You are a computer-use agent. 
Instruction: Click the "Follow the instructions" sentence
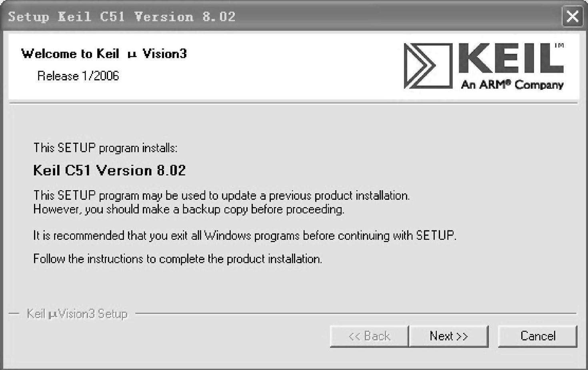pos(177,259)
